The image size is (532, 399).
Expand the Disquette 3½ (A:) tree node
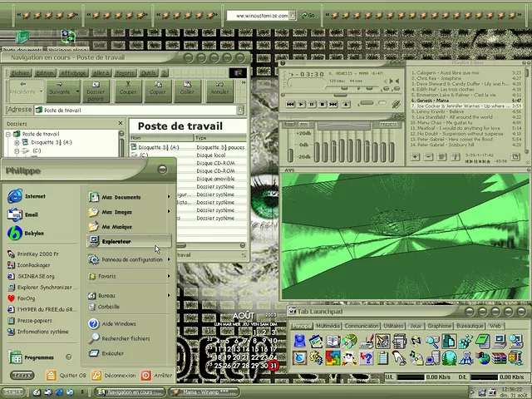pos(17,143)
